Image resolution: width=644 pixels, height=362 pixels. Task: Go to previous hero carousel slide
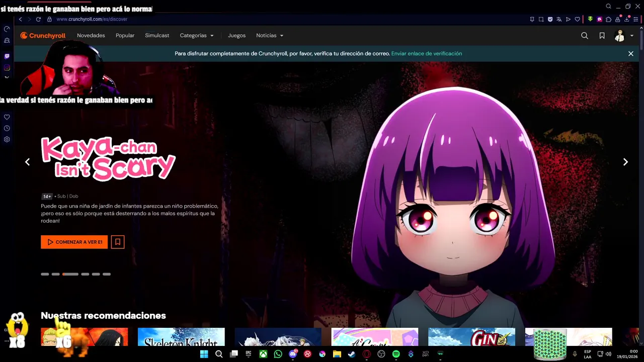pyautogui.click(x=27, y=162)
